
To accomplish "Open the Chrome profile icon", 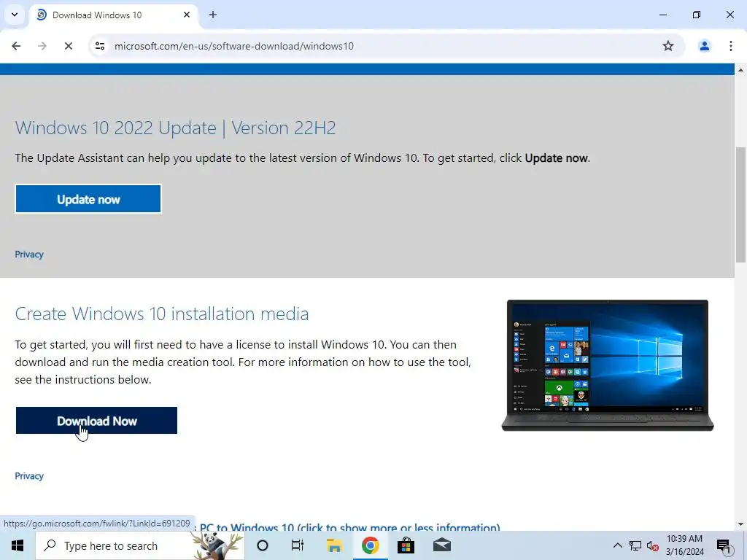I will (x=704, y=46).
